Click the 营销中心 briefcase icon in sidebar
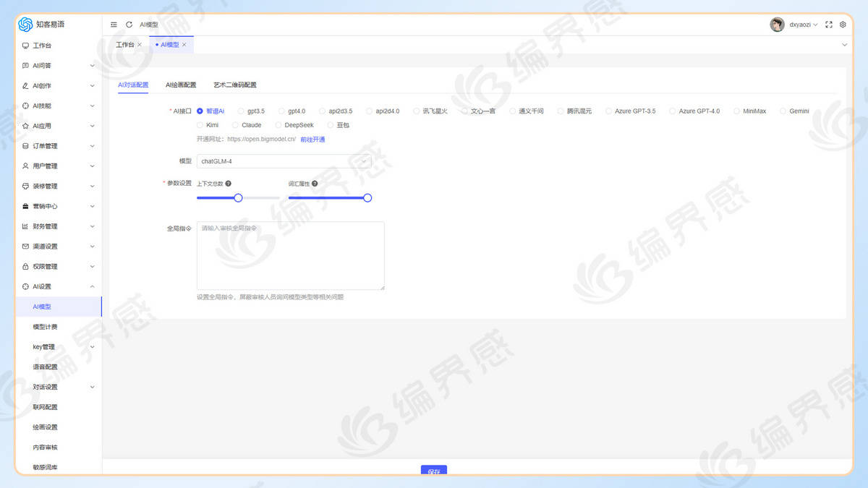The width and height of the screenshot is (868, 488). 26,206
